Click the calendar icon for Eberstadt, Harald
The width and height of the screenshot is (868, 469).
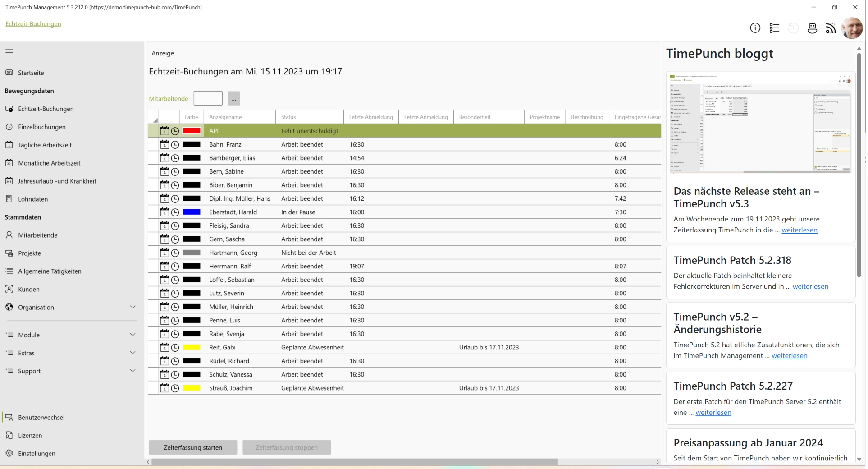coord(164,212)
